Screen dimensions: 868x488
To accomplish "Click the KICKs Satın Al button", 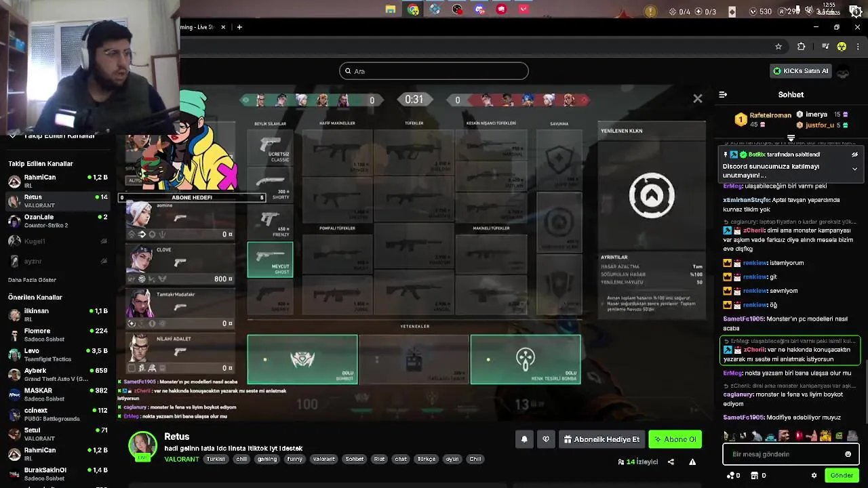I will coord(801,70).
